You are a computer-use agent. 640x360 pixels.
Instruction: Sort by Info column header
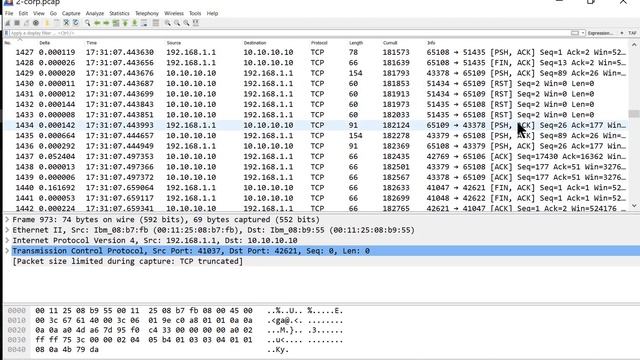click(431, 43)
